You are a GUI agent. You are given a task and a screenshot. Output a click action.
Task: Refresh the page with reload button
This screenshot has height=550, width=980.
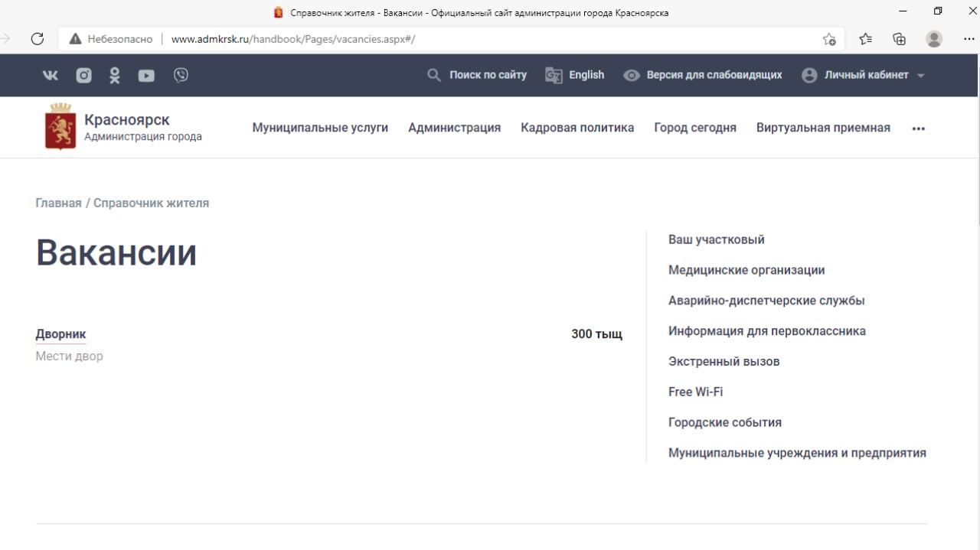[37, 39]
